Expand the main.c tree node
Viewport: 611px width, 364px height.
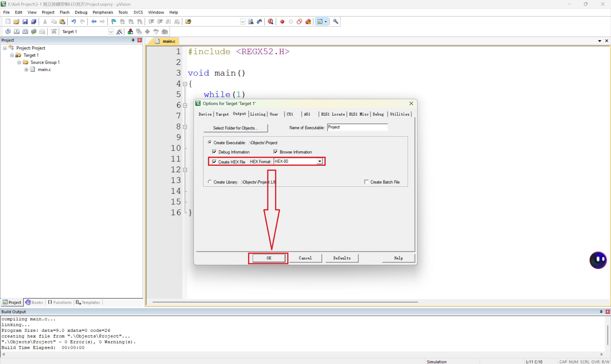(x=26, y=70)
